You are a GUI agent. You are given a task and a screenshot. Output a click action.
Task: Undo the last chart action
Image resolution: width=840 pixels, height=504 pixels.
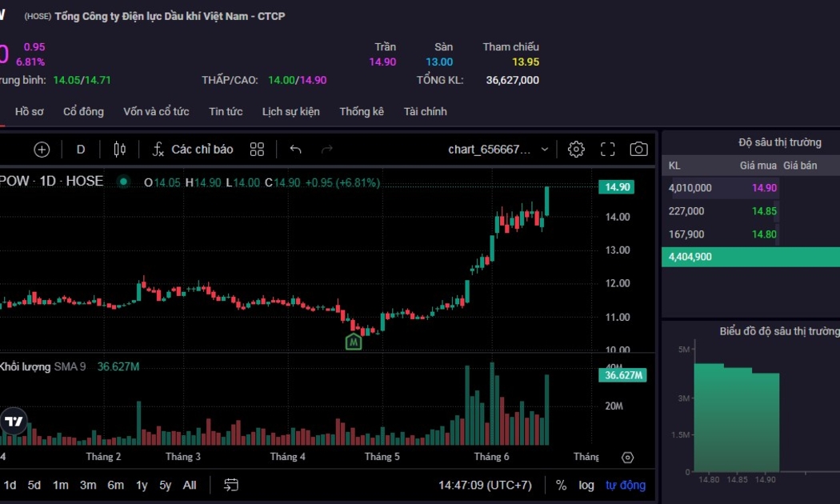point(295,150)
